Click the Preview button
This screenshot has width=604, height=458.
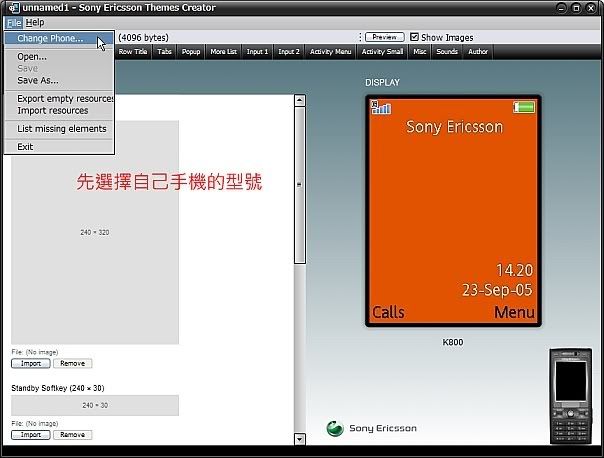[x=384, y=37]
